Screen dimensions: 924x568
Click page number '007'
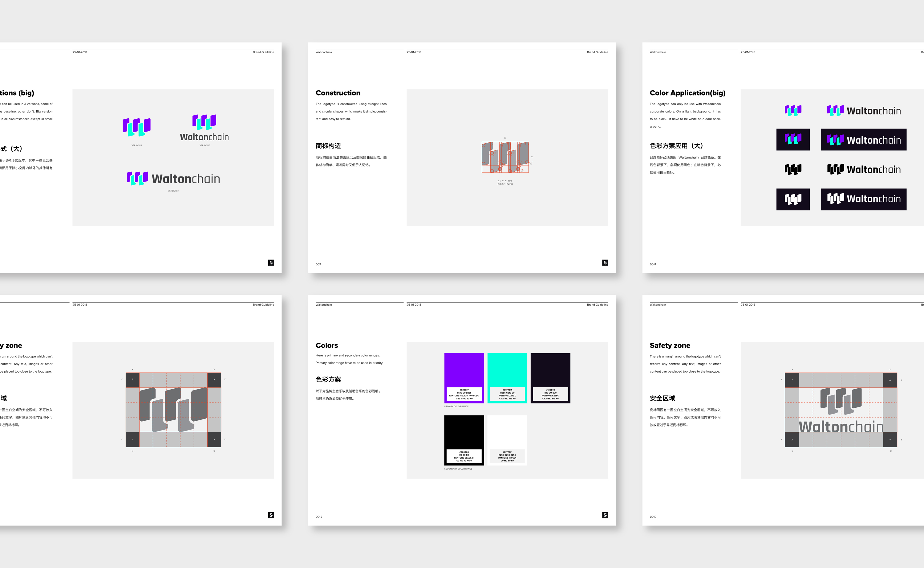coord(318,264)
